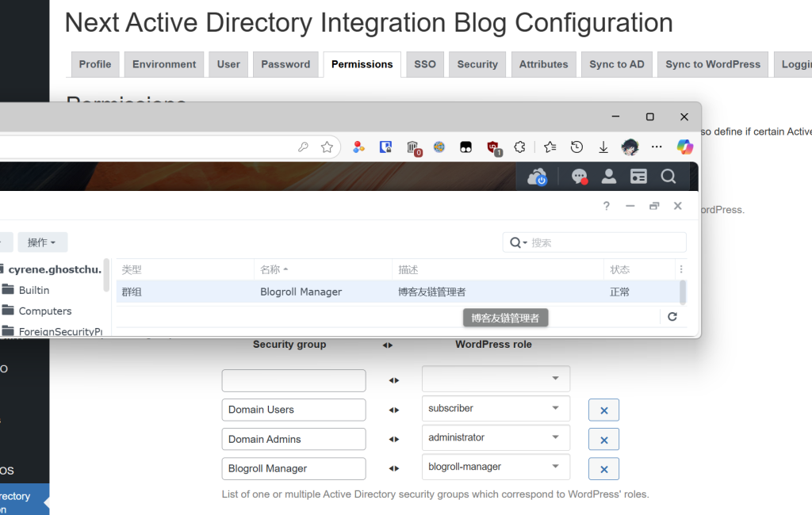Open the uBlock Origin shield extension

[x=493, y=148]
